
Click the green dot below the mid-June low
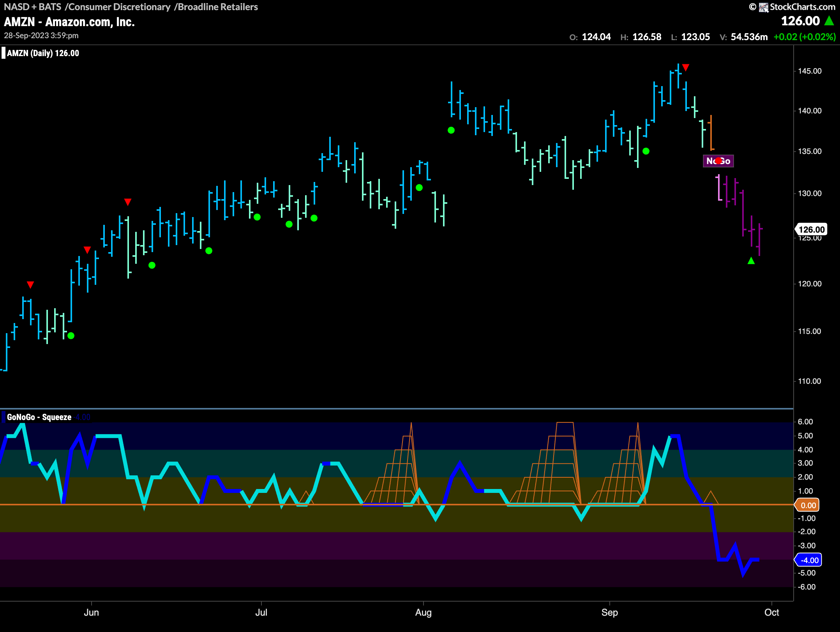pyautogui.click(x=152, y=265)
